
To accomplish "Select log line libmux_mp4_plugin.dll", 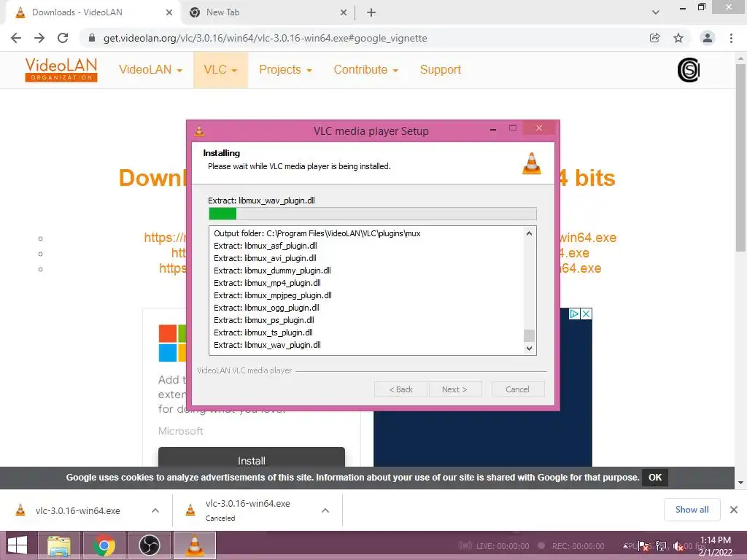I will (267, 283).
